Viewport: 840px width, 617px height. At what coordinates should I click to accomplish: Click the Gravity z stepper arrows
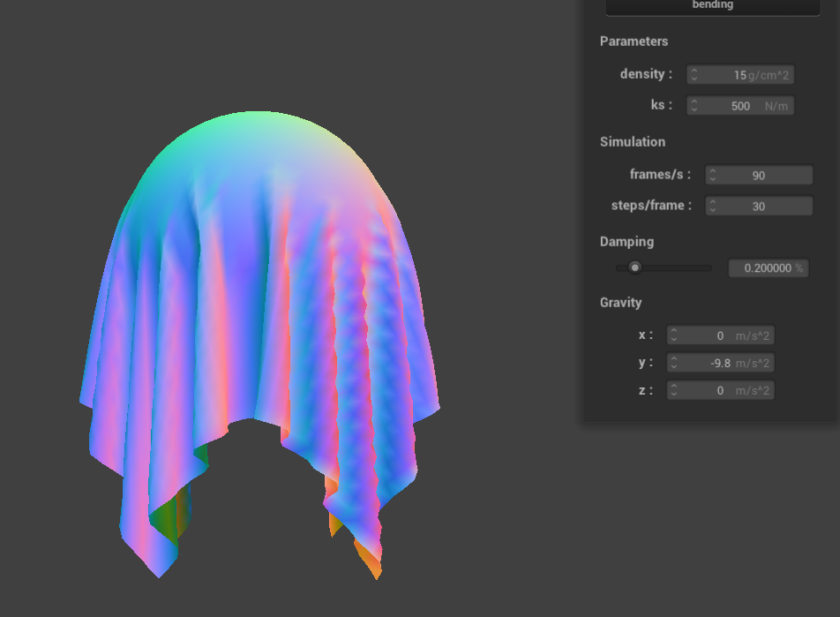[x=674, y=390]
